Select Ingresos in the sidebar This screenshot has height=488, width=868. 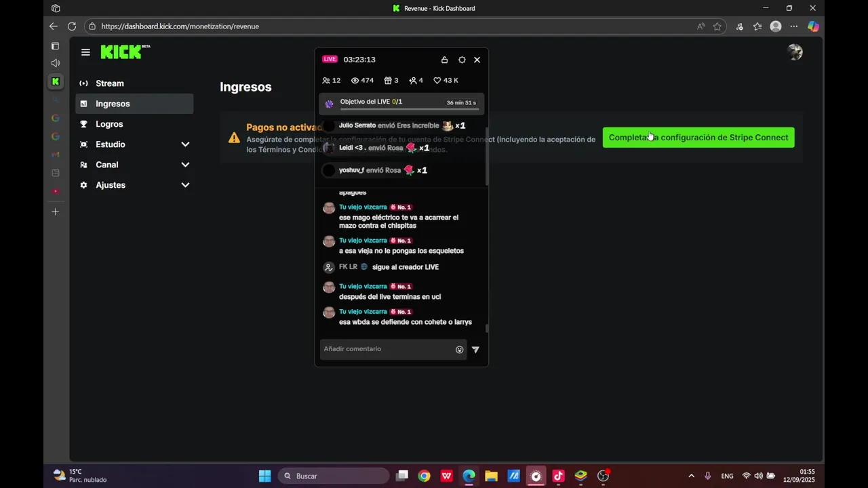pyautogui.click(x=134, y=104)
